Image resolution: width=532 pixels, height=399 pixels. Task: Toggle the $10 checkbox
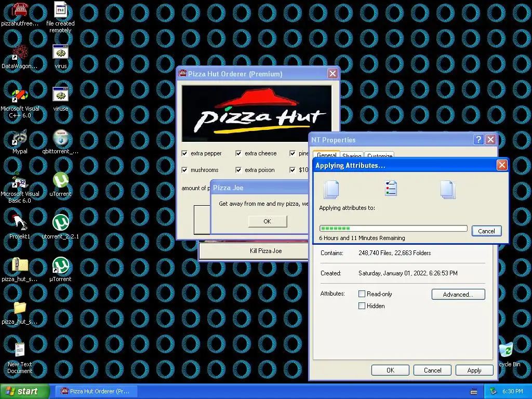[292, 170]
